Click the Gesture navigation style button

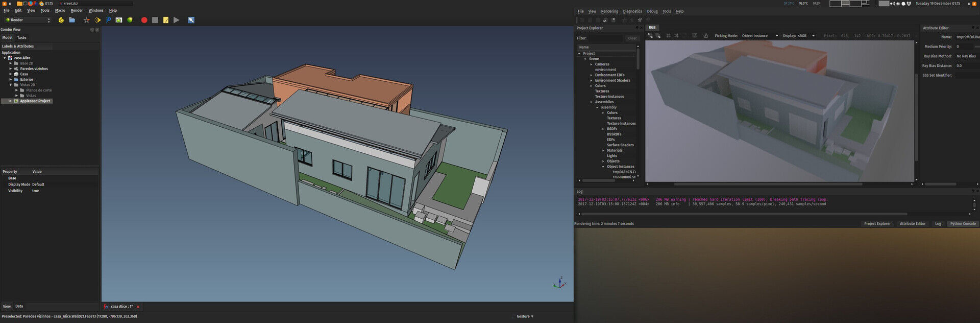coord(525,316)
